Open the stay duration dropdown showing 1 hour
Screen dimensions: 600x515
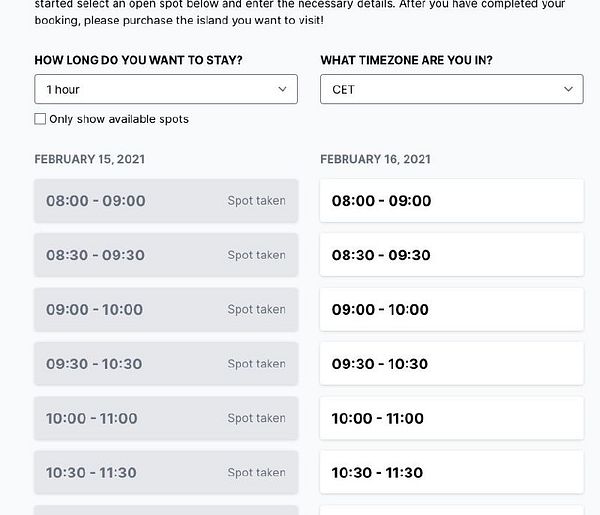pyautogui.click(x=165, y=89)
